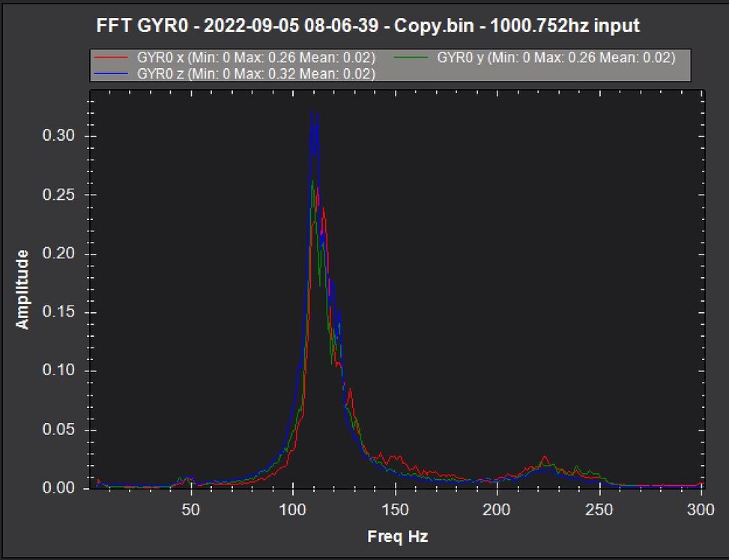Click the 50 tick on frequency axis
729x560 pixels.
190,509
